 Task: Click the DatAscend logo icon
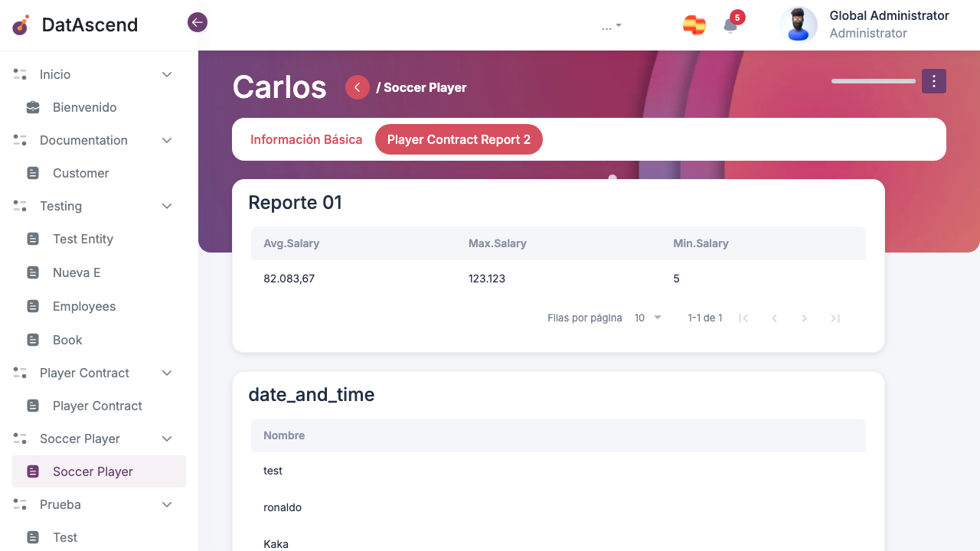click(x=21, y=25)
